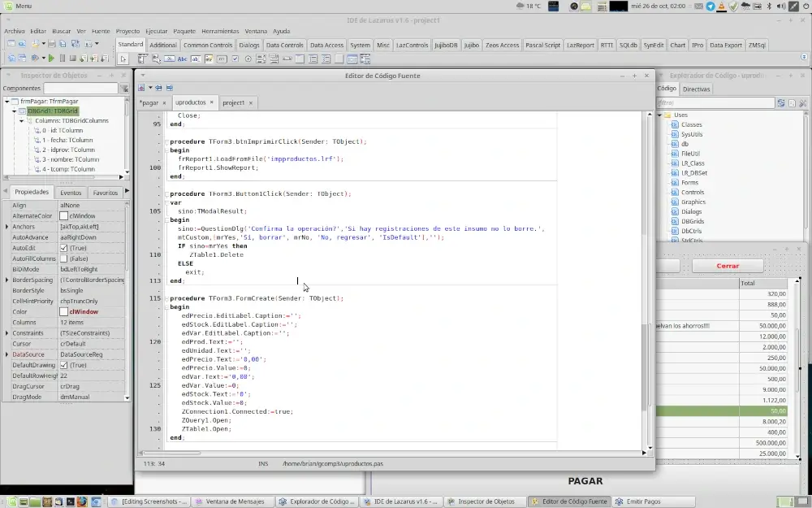This screenshot has width=812, height=508.
Task: Select the pointer selection tool in palette
Action: 123,59
